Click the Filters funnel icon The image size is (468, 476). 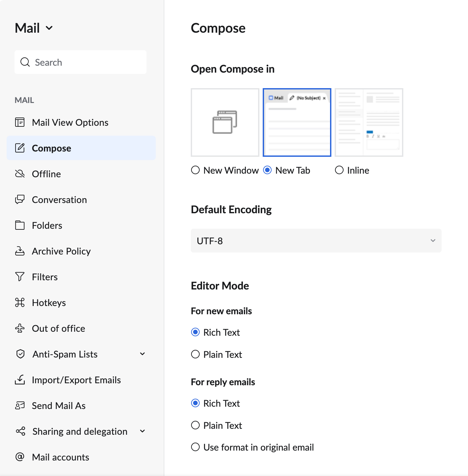coord(20,277)
